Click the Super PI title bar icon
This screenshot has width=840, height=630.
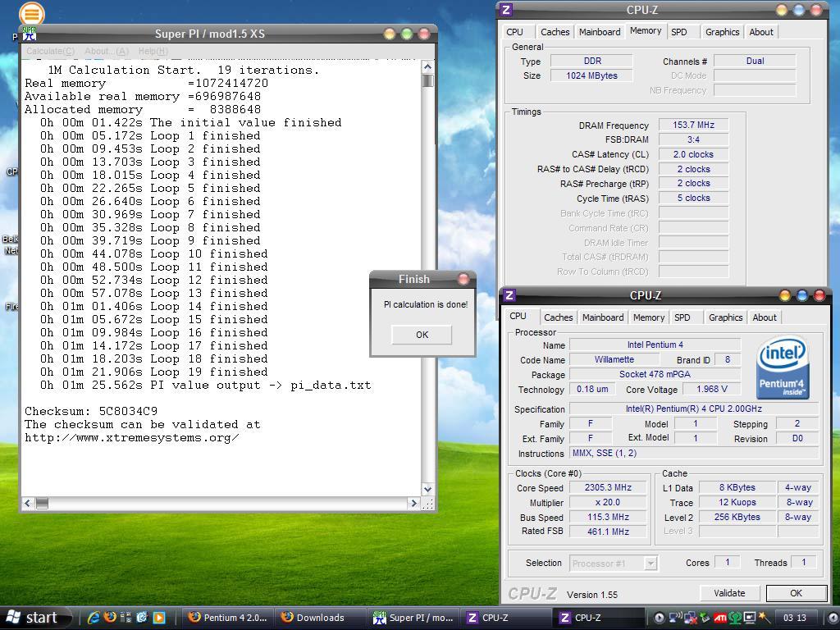[30, 34]
